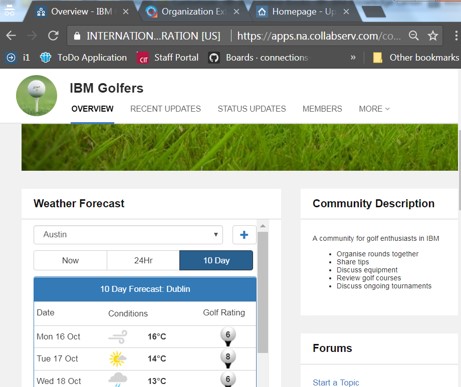Show hidden bookmarks with the double chevron

coord(353,57)
